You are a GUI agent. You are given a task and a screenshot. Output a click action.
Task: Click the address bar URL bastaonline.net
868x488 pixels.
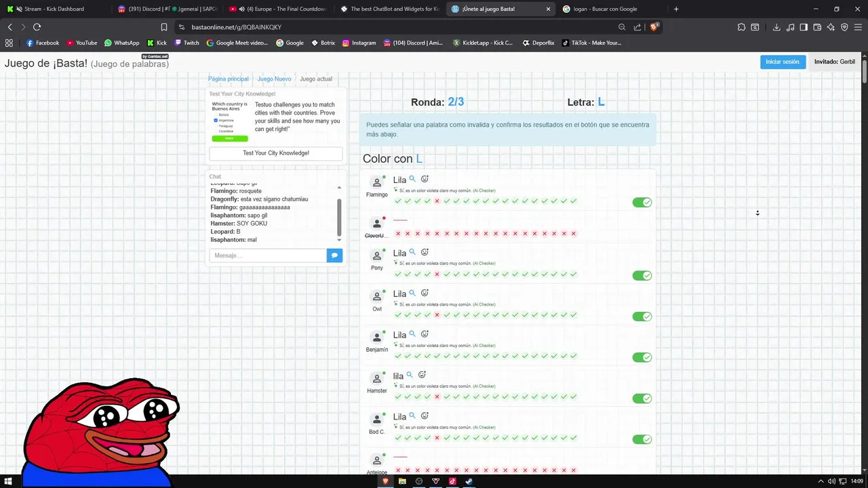[x=237, y=27]
